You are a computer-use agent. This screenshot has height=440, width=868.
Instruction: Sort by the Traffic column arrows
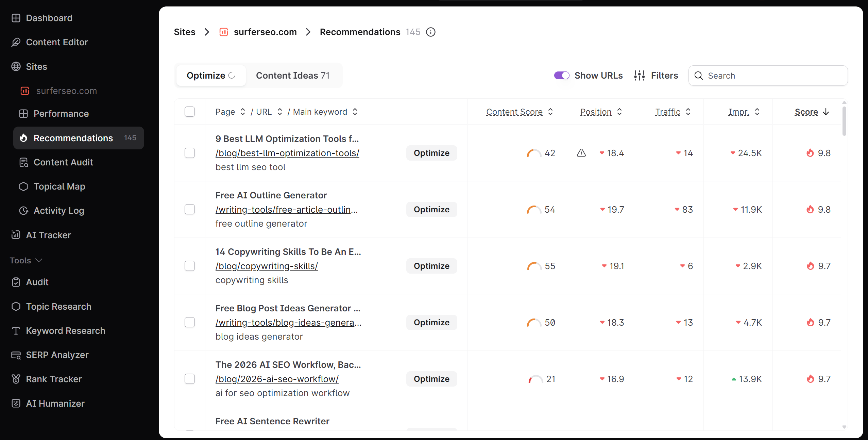pyautogui.click(x=688, y=112)
